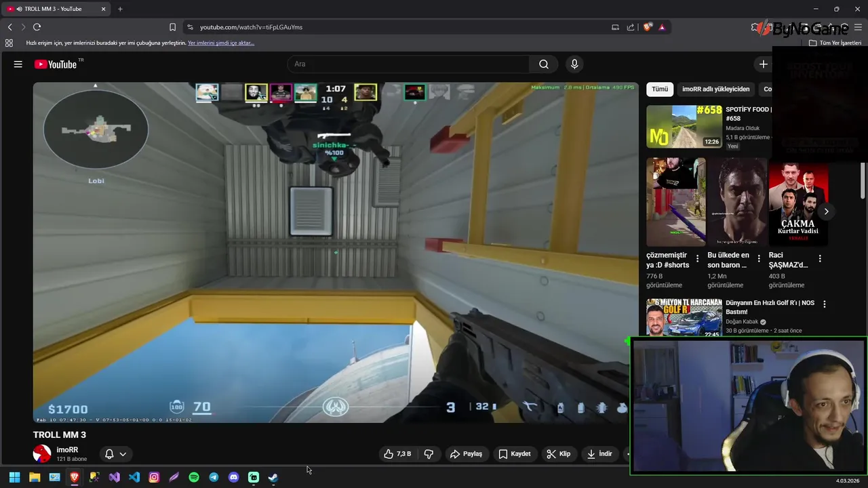Image resolution: width=868 pixels, height=488 pixels.
Task: Run search with the magnifier icon
Action: click(x=544, y=64)
